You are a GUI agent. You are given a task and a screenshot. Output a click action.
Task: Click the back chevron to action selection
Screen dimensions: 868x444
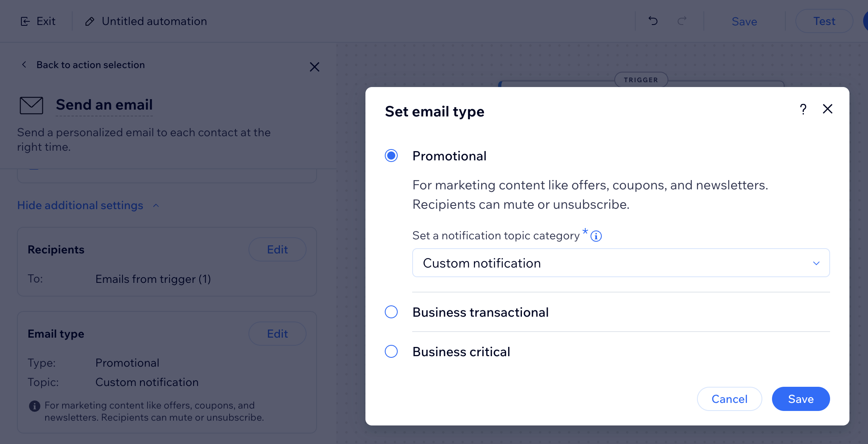(24, 64)
